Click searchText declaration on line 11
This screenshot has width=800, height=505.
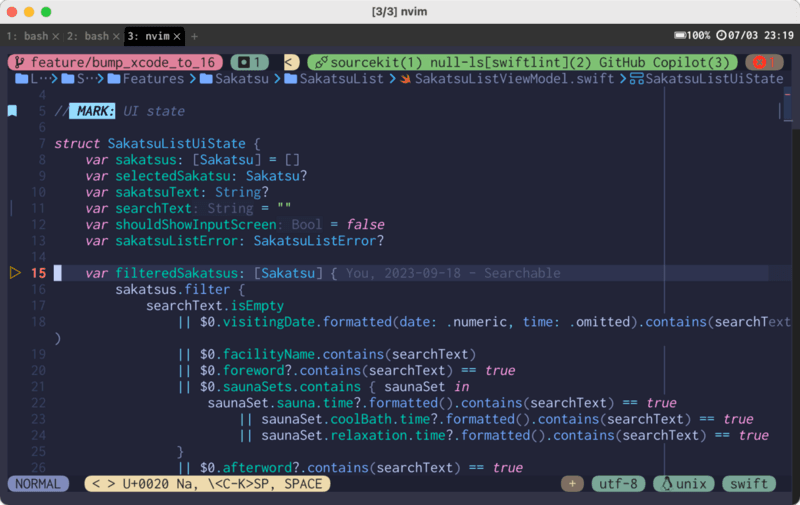click(x=153, y=208)
